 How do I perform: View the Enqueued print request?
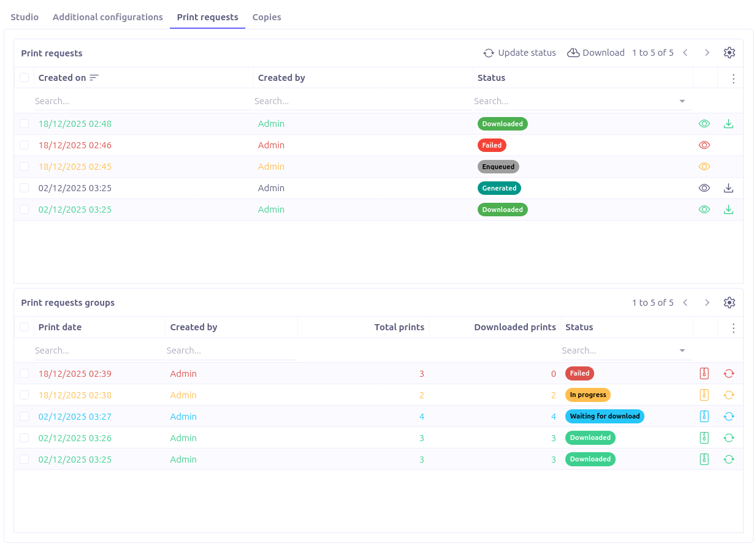[x=704, y=167]
